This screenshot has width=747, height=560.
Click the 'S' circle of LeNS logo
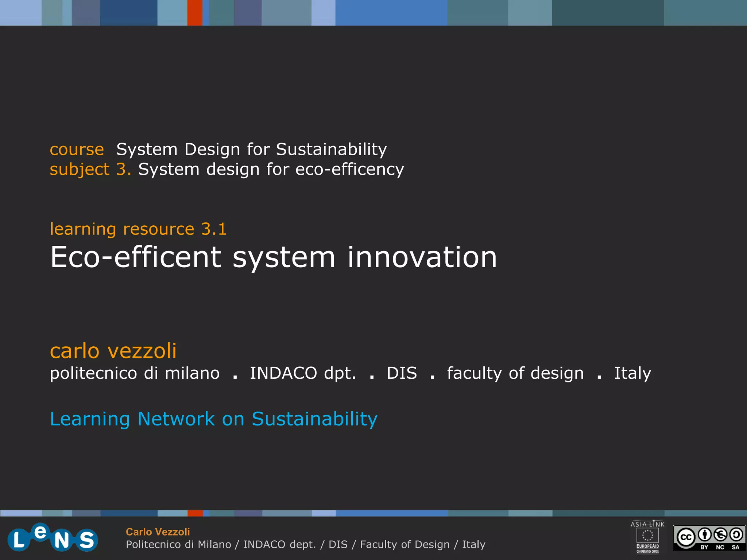coord(86,540)
